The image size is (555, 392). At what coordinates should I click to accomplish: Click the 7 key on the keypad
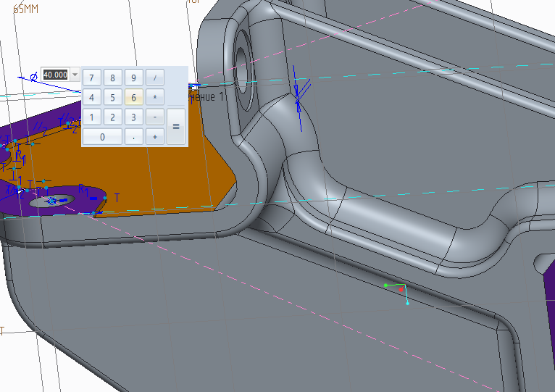tap(92, 78)
